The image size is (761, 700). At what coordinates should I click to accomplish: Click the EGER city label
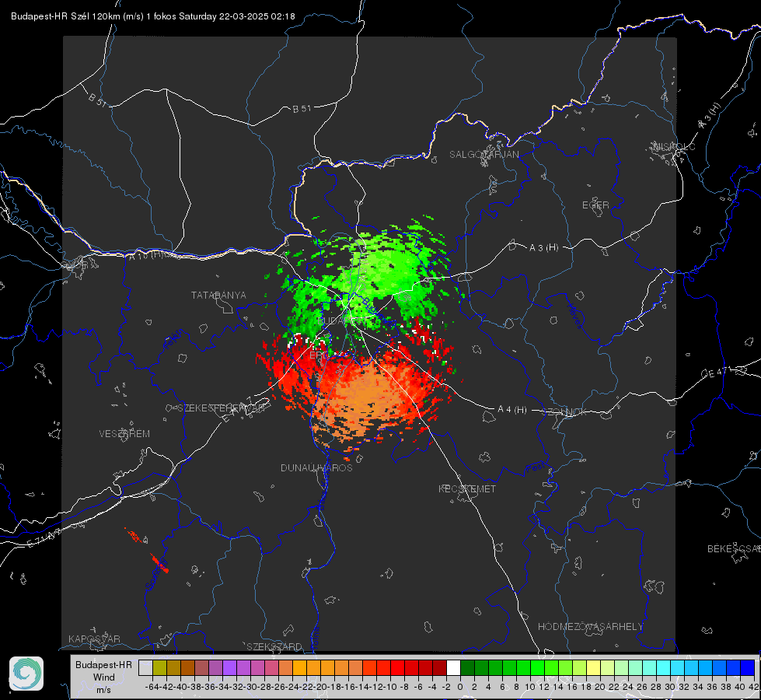(595, 205)
